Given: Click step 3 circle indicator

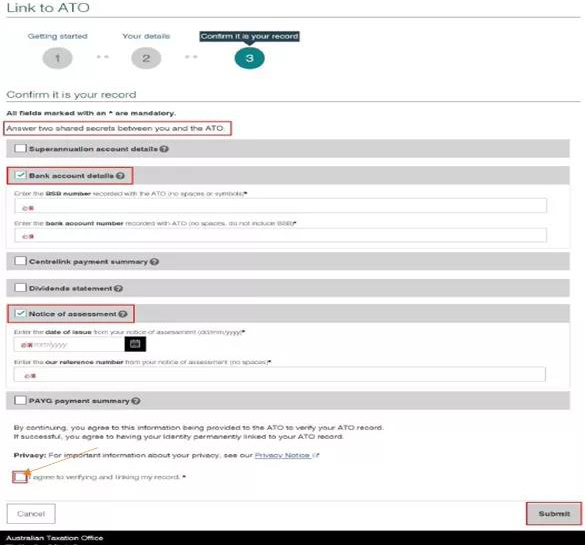Looking at the screenshot, I should pos(250,58).
